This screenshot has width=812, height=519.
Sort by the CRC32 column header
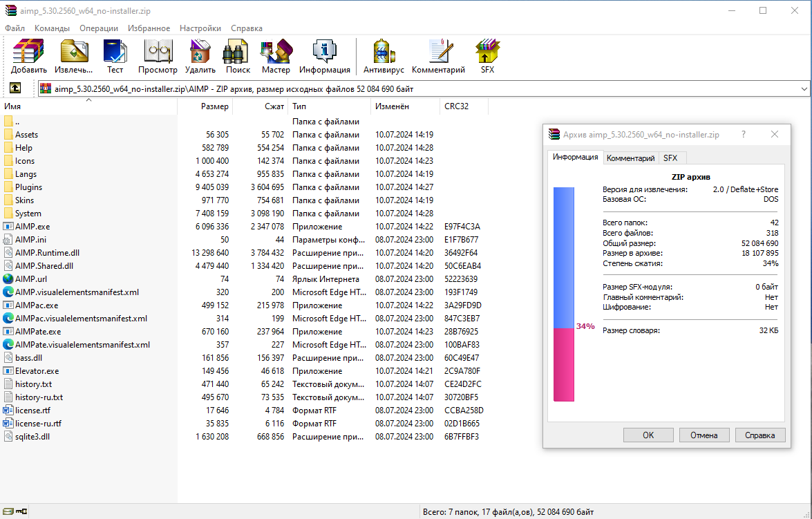pos(464,106)
